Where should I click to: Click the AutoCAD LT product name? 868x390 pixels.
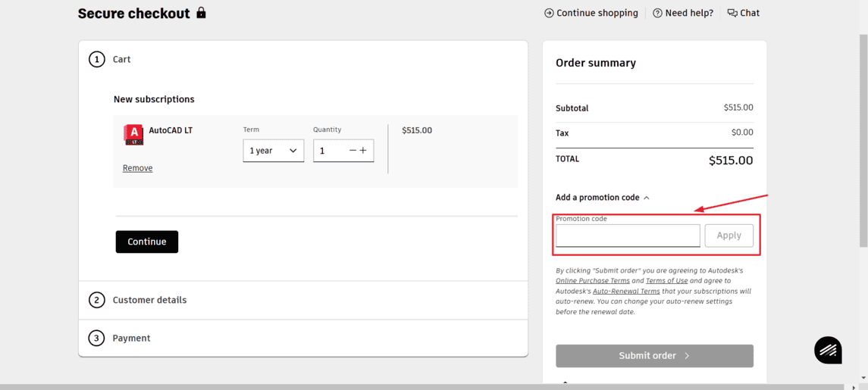(171, 131)
